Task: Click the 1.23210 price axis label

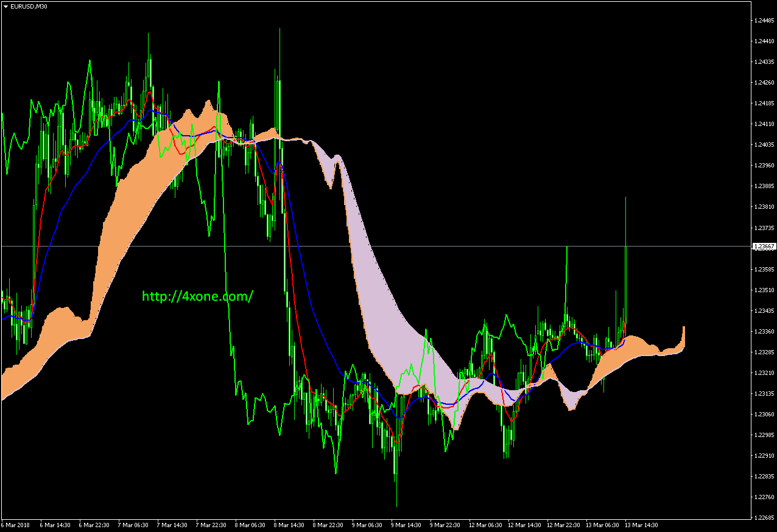Action: (764, 373)
